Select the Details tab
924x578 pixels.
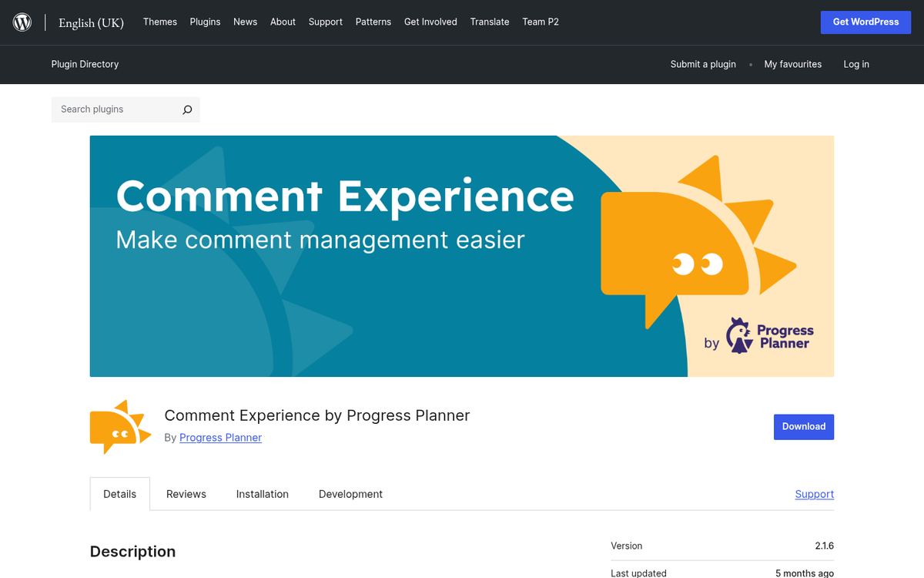pyautogui.click(x=119, y=493)
